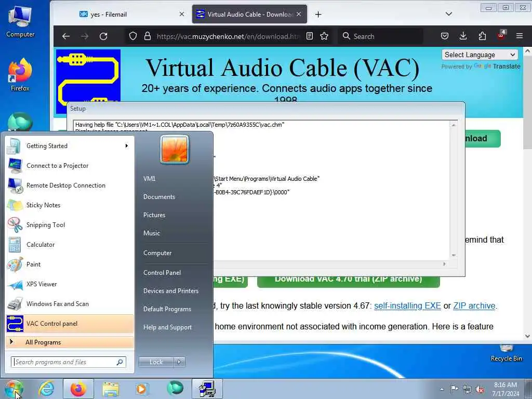This screenshot has height=399, width=532.
Task: Open the VM1 user folder
Action: [x=149, y=179]
